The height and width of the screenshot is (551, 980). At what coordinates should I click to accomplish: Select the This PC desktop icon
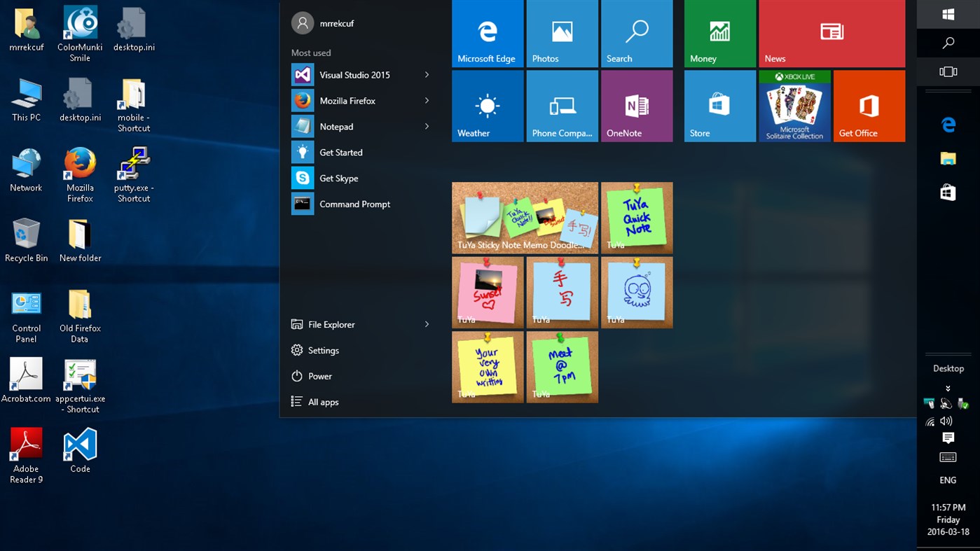click(x=27, y=100)
